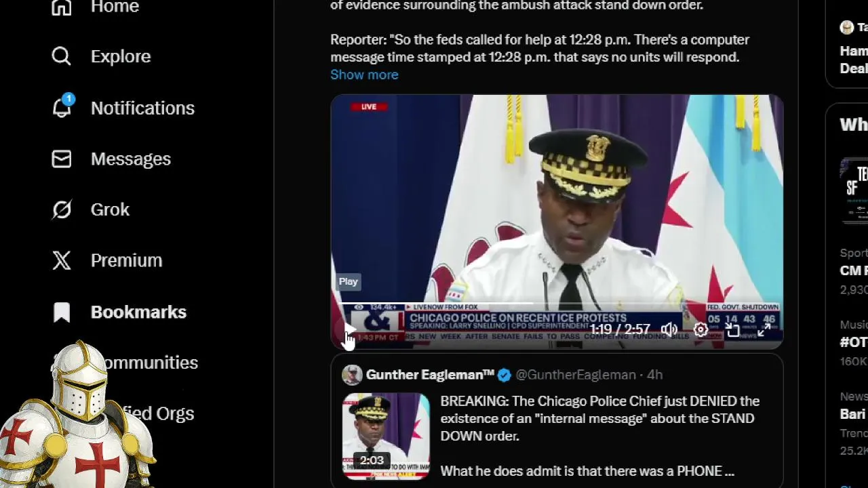Open Messages envelope icon
The image size is (868, 488).
point(62,159)
